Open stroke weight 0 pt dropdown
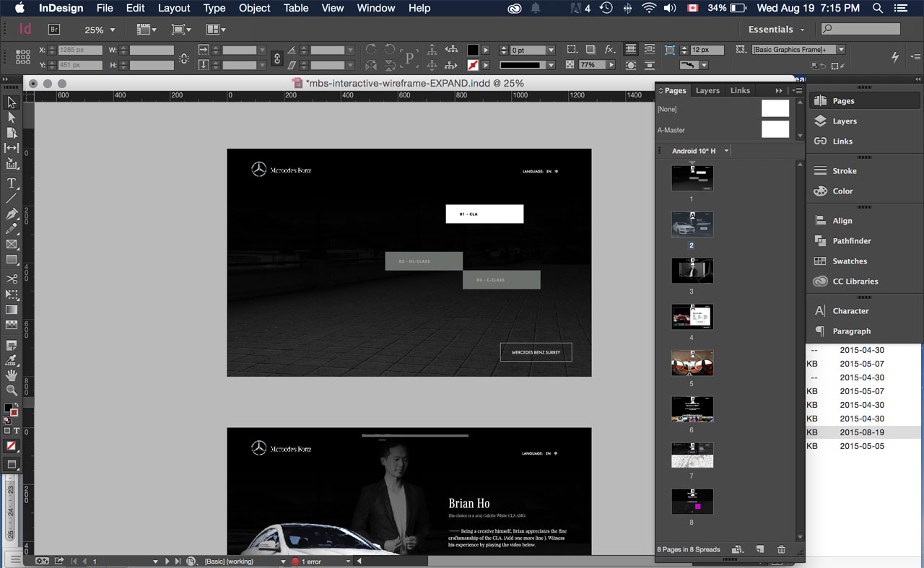Viewport: 924px width, 568px height. click(551, 51)
